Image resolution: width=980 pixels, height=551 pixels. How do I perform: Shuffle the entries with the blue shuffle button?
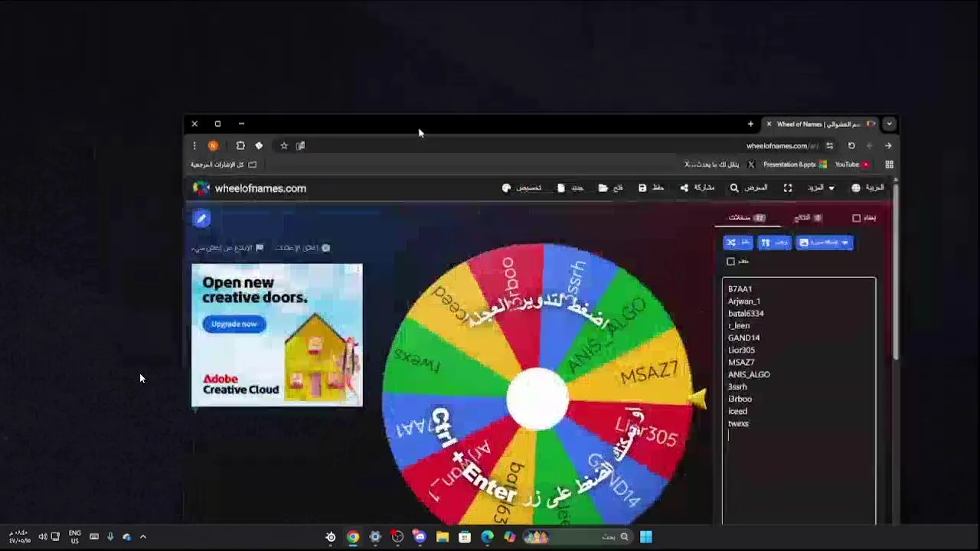(738, 243)
